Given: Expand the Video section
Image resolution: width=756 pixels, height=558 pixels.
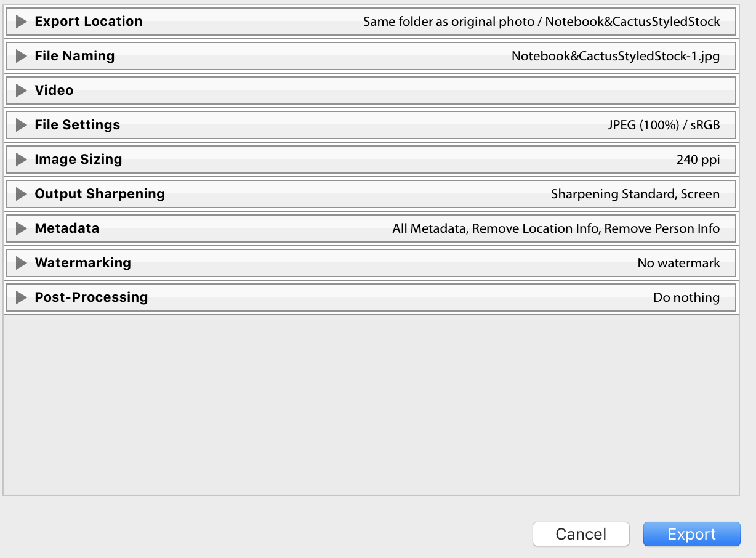Looking at the screenshot, I should (20, 90).
